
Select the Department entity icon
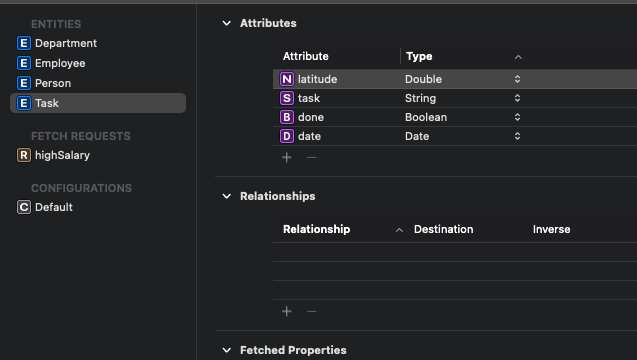24,43
